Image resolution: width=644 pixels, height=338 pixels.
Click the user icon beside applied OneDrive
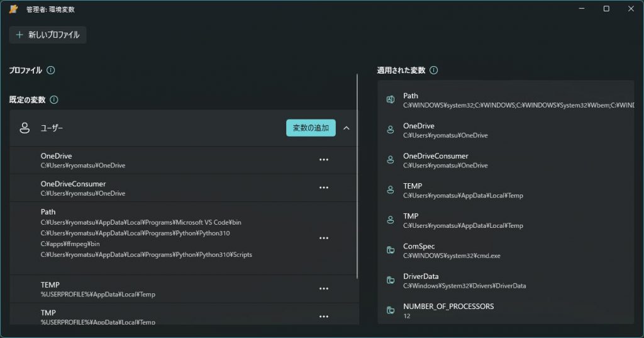point(390,130)
